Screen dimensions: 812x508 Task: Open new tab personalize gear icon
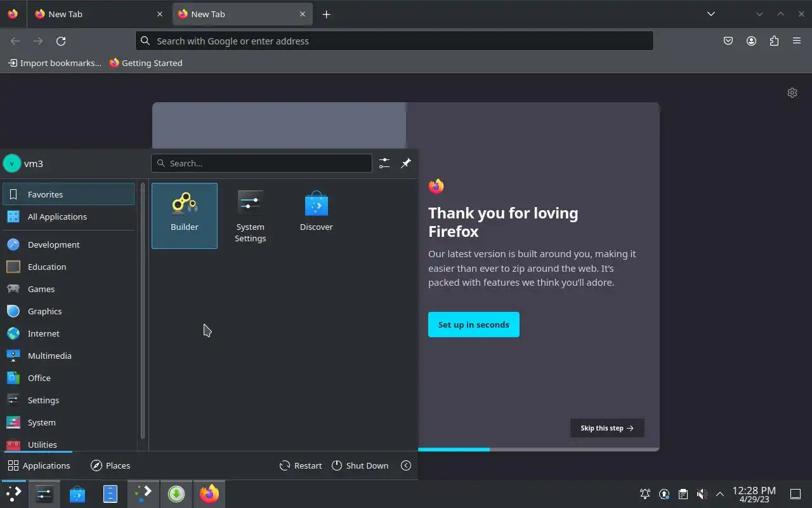coord(792,93)
